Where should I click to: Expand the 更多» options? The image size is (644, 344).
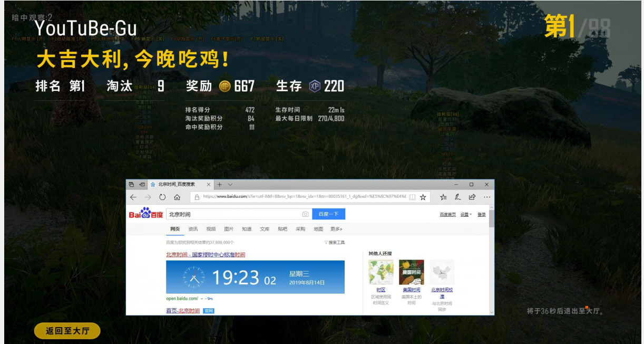pos(336,229)
